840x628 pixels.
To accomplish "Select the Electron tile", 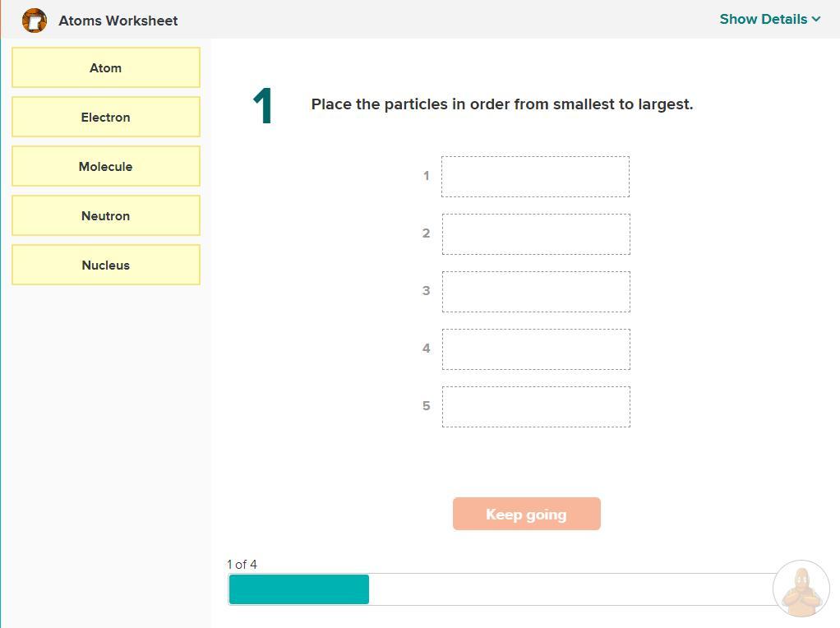I will pos(106,117).
